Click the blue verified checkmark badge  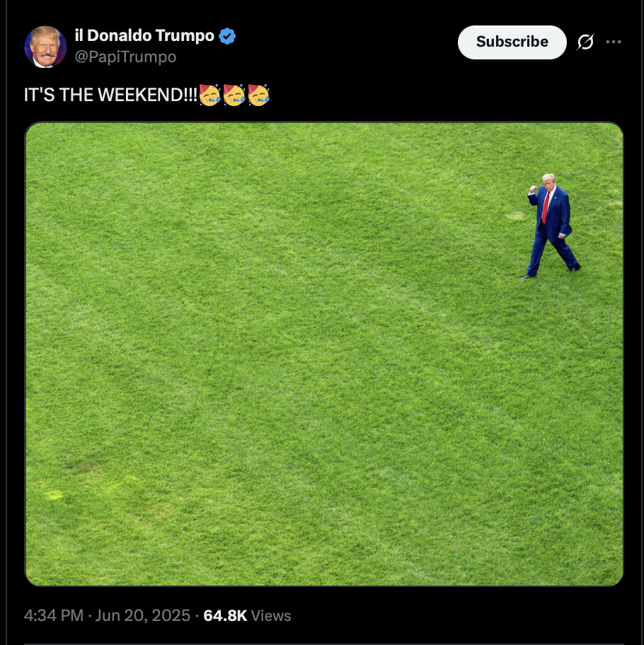tap(227, 36)
